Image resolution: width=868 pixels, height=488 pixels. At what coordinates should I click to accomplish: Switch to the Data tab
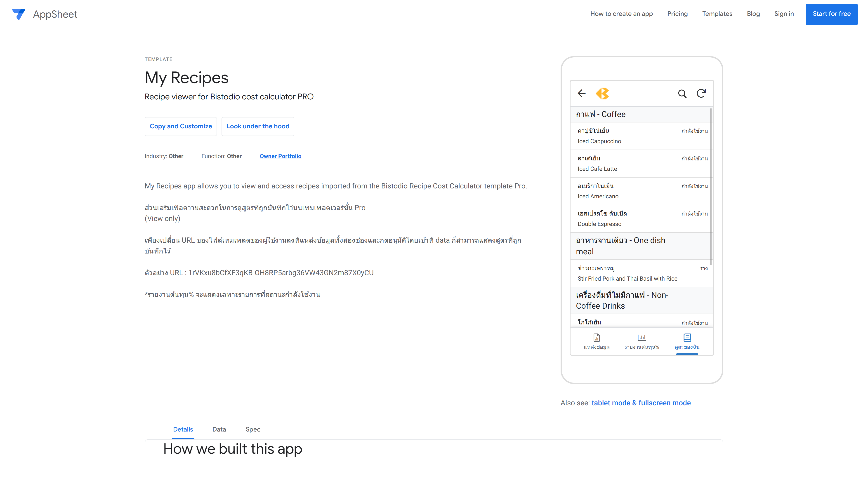click(219, 429)
